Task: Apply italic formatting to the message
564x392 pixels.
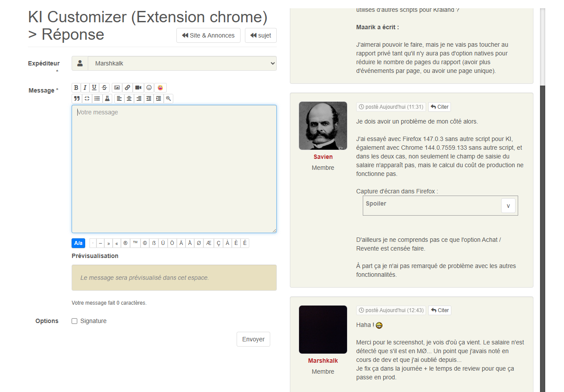Action: tap(85, 88)
